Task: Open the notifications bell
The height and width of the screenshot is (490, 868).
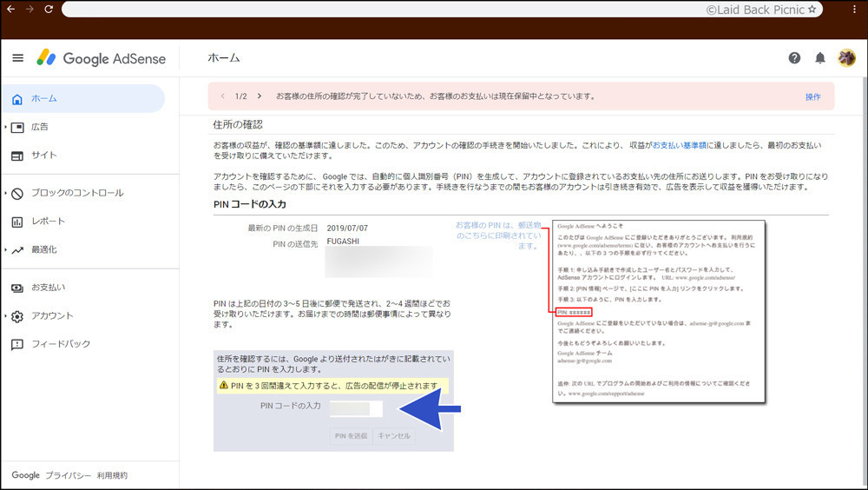Action: (x=820, y=57)
